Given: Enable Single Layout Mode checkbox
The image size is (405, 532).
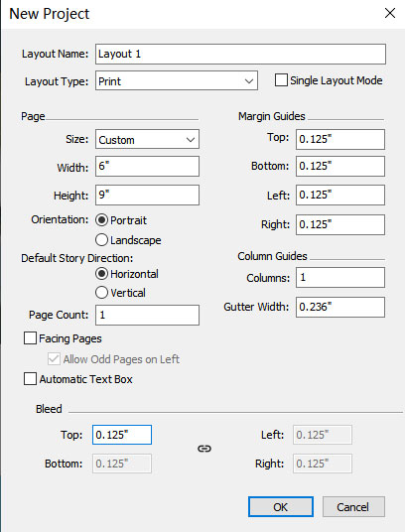Looking at the screenshot, I should 281,80.
